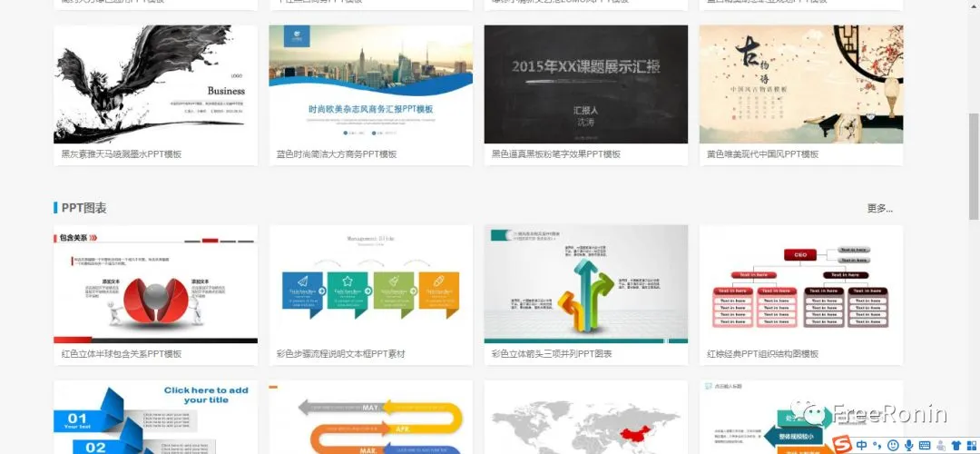980x454 pixels.
Task: Open the 彩色立体箭头三项并列PPT图表 title
Action: pos(552,354)
